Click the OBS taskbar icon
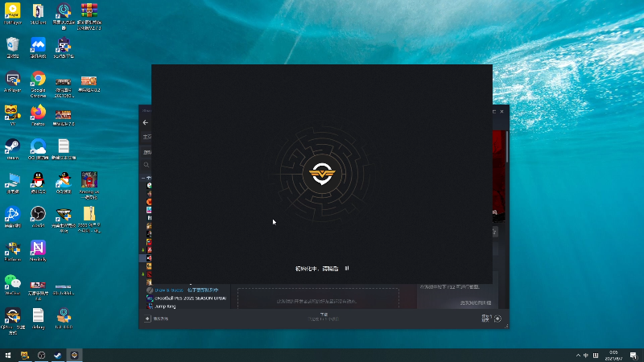 tap(41, 355)
